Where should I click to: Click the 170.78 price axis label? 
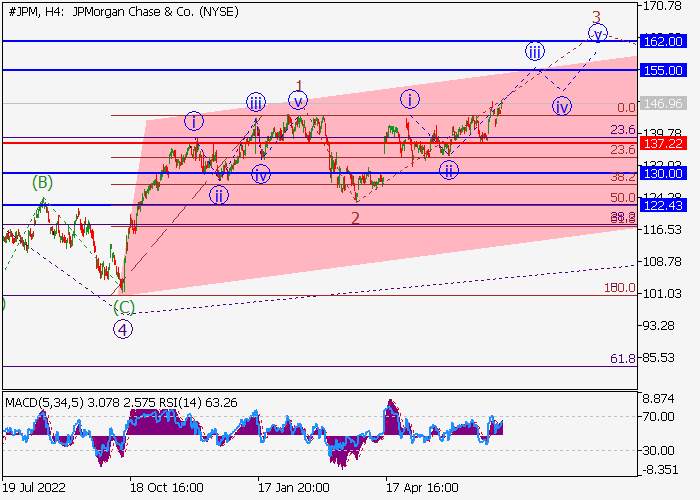click(x=662, y=6)
